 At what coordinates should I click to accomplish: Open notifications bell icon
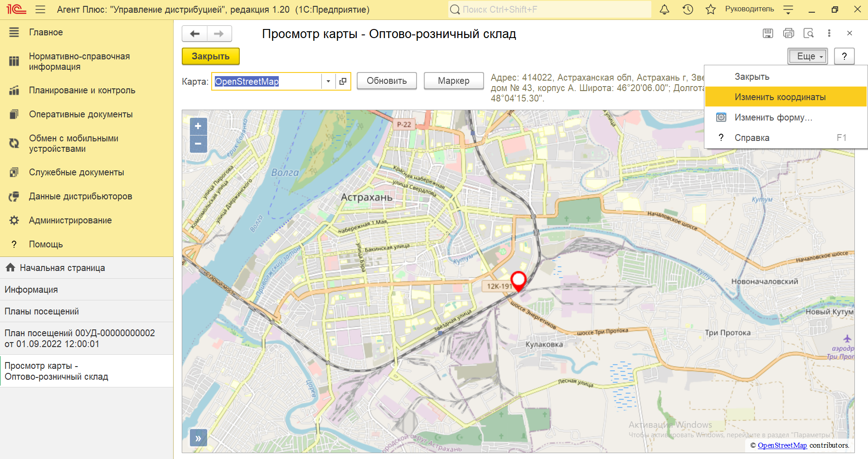pyautogui.click(x=664, y=9)
